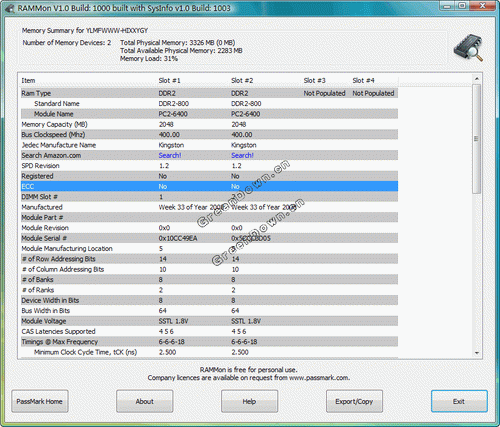Select the Module Manufacturing Location row

209,248
